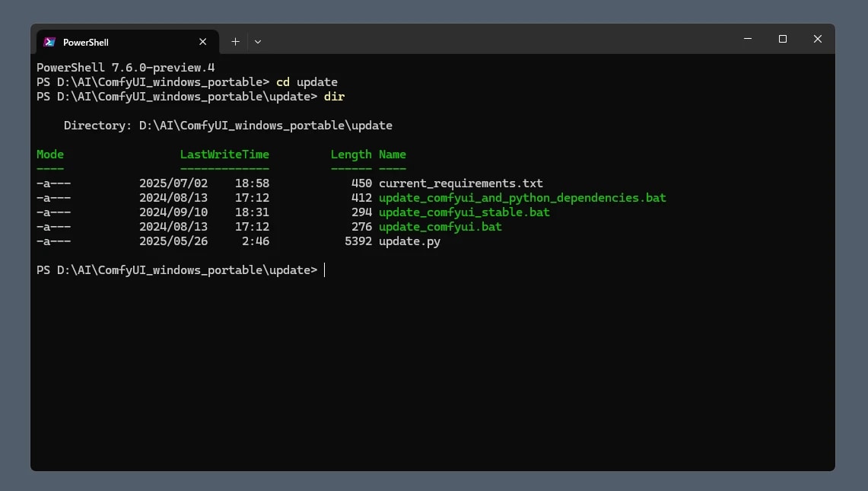Expand the new tab profile dropdown
The height and width of the screenshot is (491, 868).
[x=258, y=42]
